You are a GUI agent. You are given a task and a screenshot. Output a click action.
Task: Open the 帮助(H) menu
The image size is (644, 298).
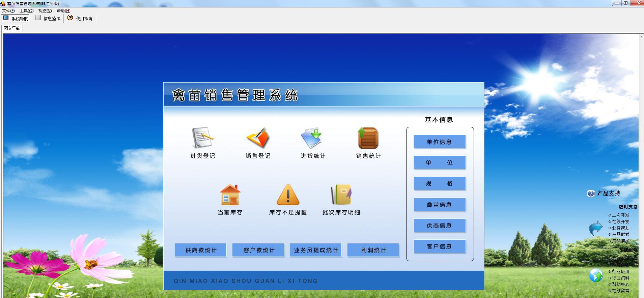pyautogui.click(x=63, y=11)
